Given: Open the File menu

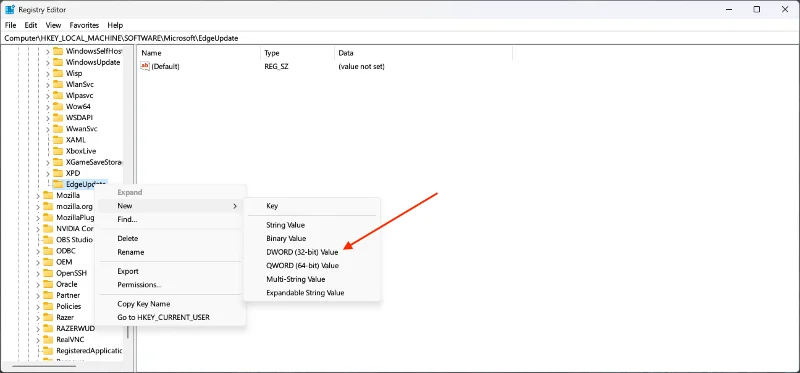Looking at the screenshot, I should [x=11, y=25].
